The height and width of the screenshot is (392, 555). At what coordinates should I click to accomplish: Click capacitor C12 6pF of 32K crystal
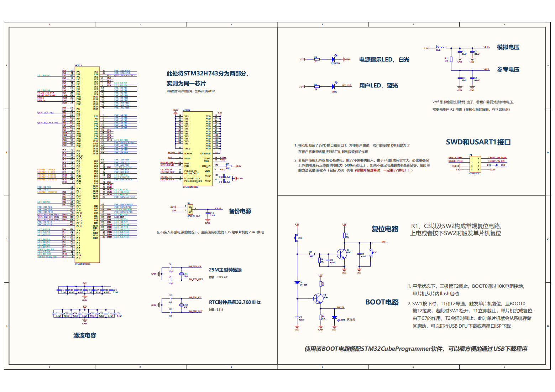(x=171, y=298)
